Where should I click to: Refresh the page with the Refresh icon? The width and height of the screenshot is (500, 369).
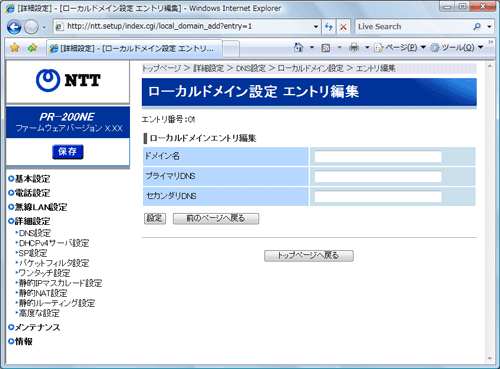[329, 27]
